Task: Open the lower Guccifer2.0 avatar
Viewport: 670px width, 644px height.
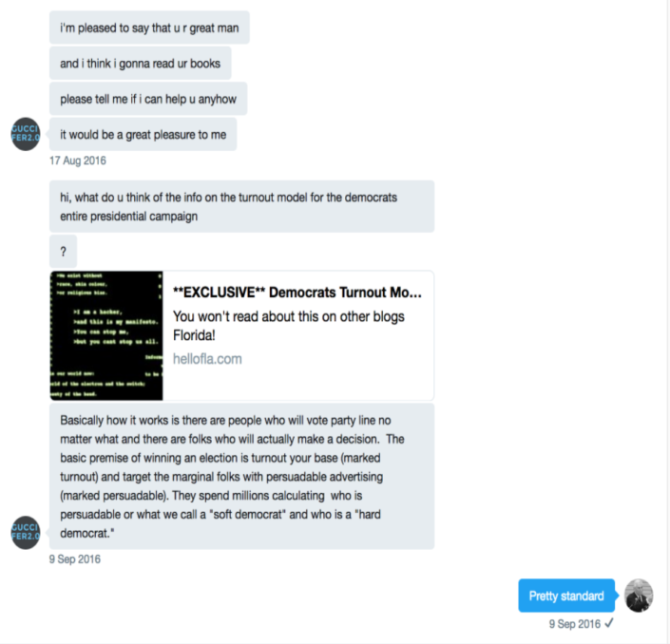Action: coord(26,532)
